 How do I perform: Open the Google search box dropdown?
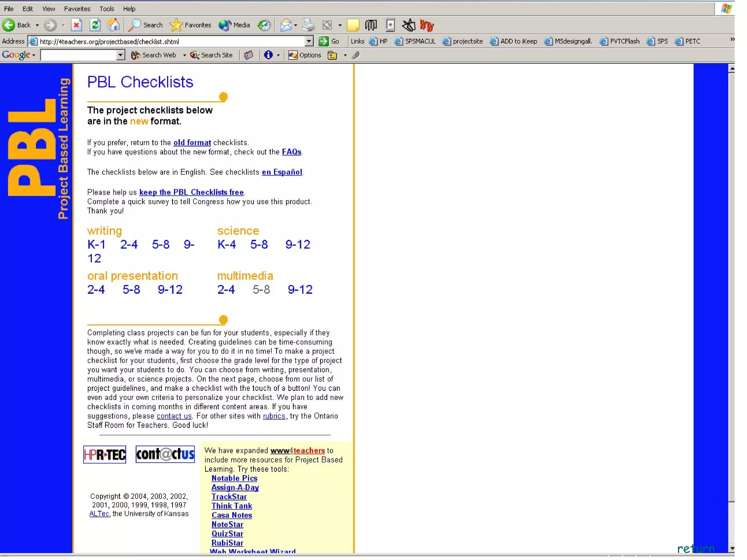[120, 55]
